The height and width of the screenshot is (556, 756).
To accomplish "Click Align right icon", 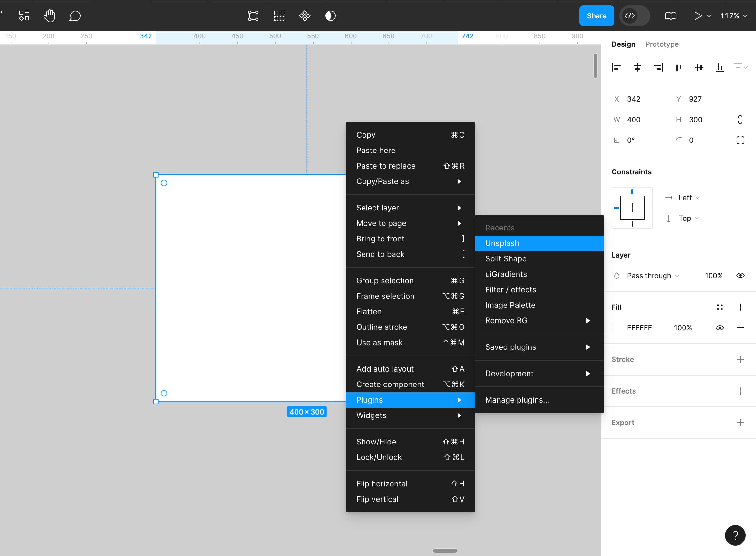I will pyautogui.click(x=658, y=68).
